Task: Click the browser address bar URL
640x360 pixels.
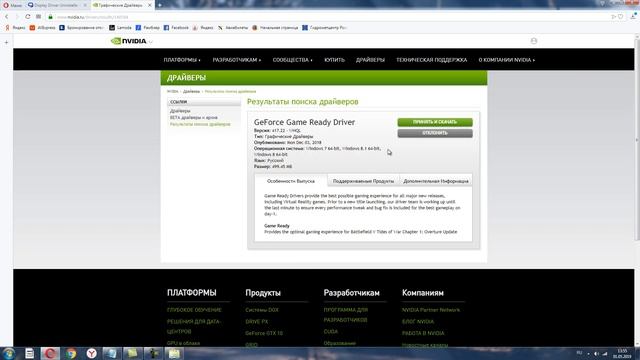Action: 93,17
